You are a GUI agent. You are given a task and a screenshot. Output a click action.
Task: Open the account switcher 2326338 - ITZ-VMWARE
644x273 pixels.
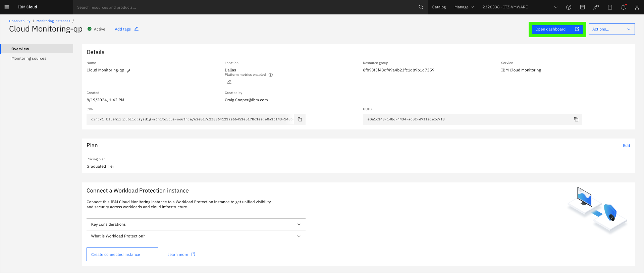520,7
